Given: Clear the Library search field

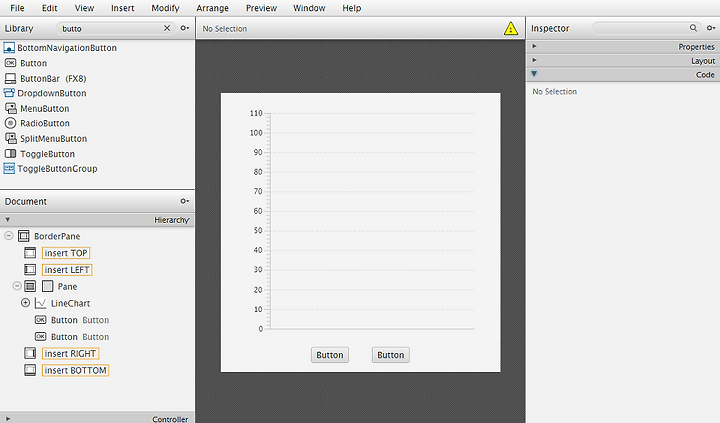Looking at the screenshot, I should pyautogui.click(x=167, y=28).
